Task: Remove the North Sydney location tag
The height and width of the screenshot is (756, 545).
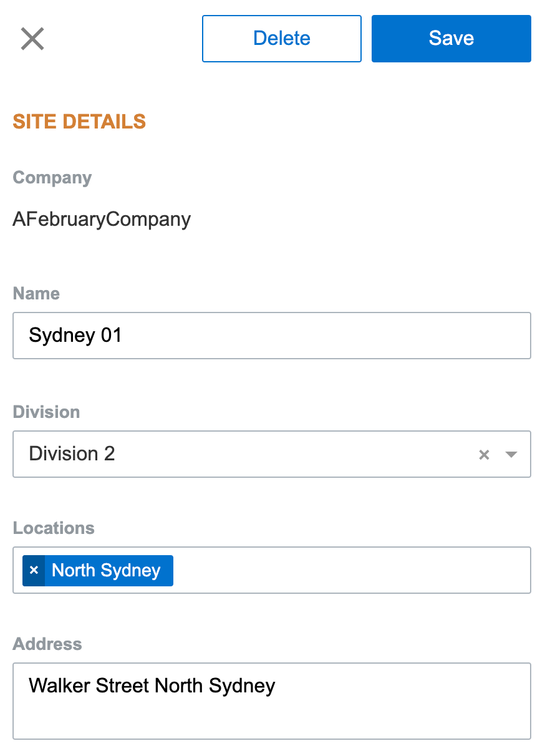Action: click(x=34, y=570)
